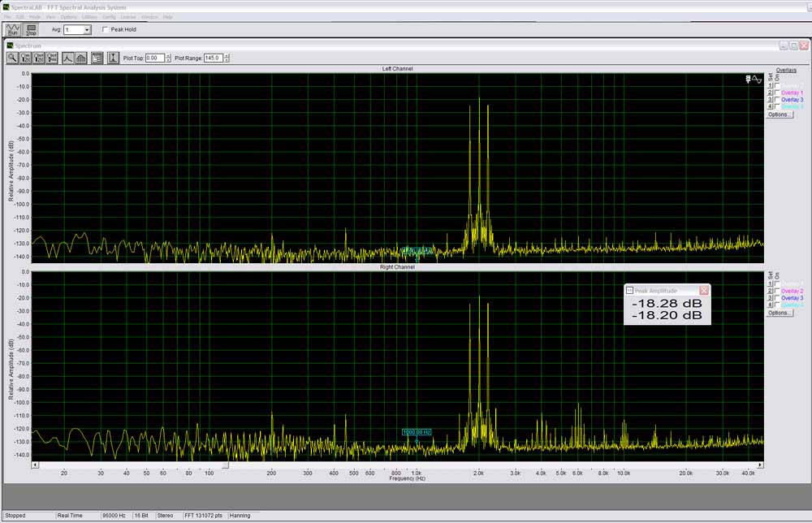Enable overlay 1 checkbox for left channel
The width and height of the screenshot is (812, 523).
coord(777,86)
